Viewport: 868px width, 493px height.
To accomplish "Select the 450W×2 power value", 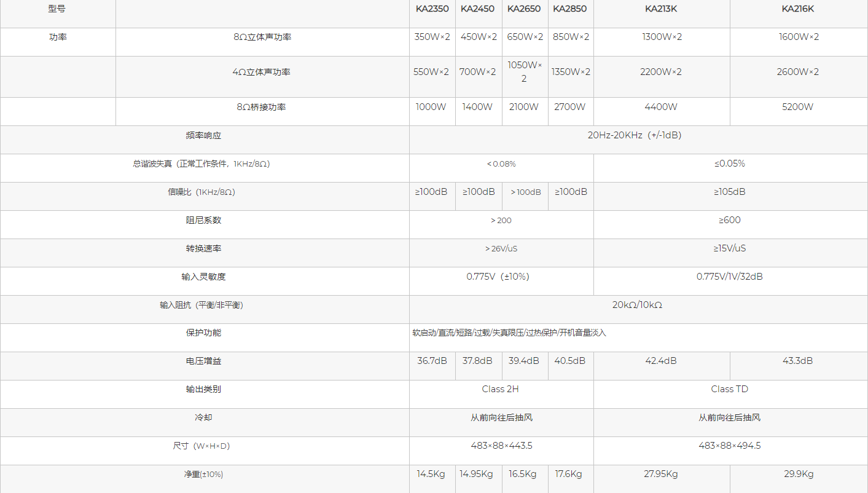I will (479, 37).
